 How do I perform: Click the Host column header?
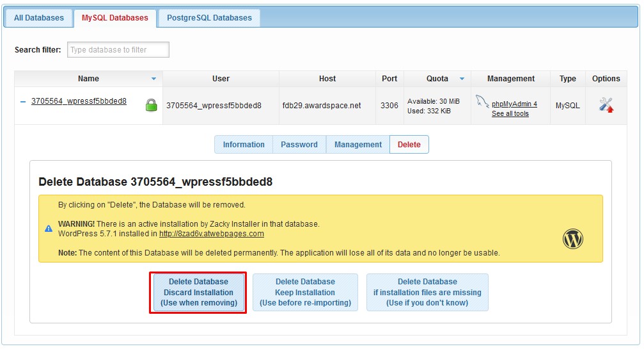pyautogui.click(x=327, y=79)
